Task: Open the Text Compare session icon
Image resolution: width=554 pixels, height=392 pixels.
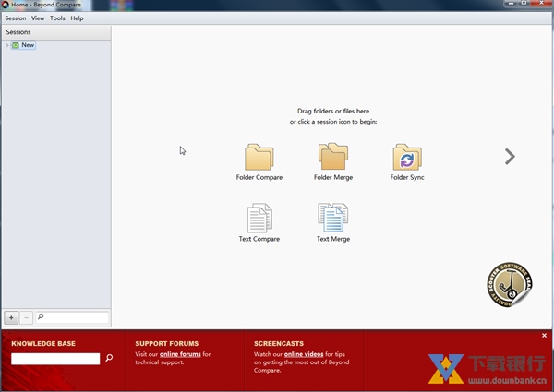Action: 259,219
